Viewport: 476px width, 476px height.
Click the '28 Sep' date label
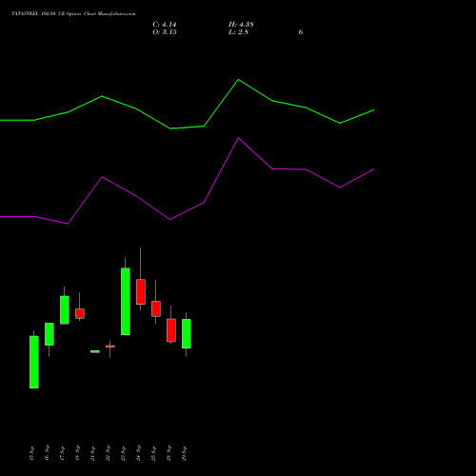click(x=169, y=453)
